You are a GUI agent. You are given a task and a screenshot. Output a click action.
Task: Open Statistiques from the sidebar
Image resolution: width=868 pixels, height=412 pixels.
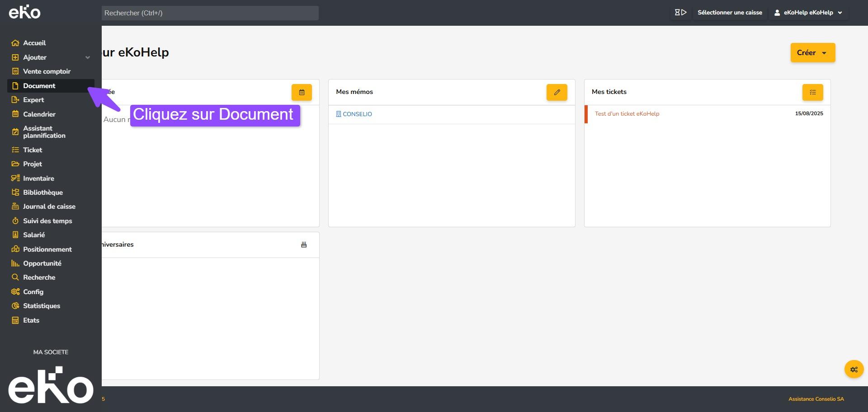(41, 306)
